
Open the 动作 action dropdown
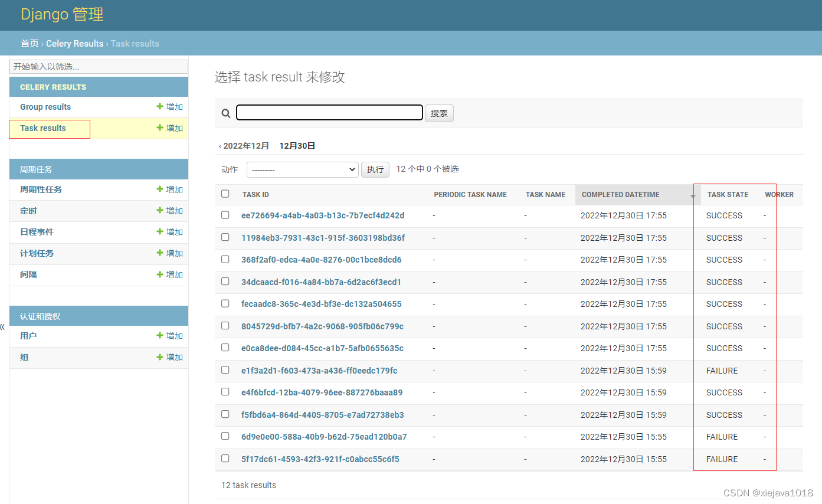pos(302,169)
